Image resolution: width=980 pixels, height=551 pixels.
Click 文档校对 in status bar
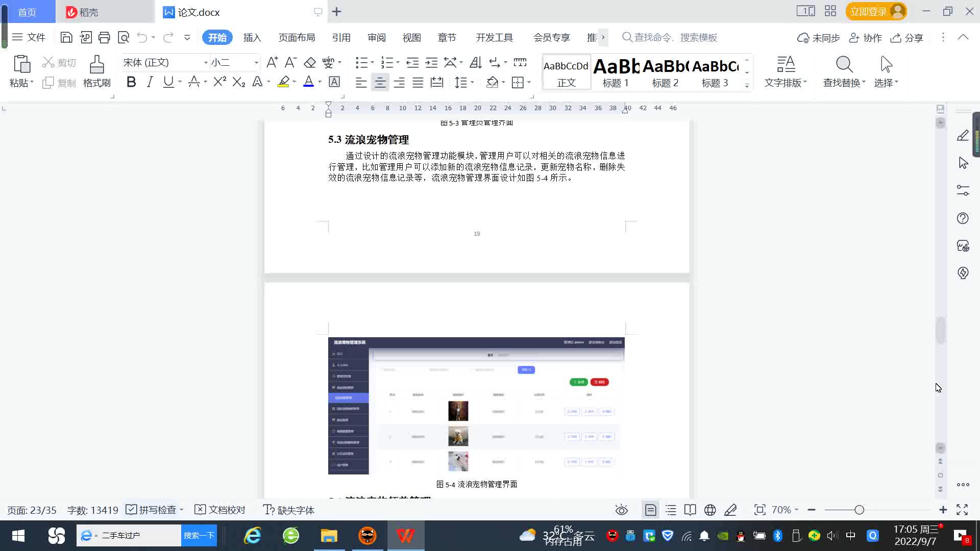point(220,510)
